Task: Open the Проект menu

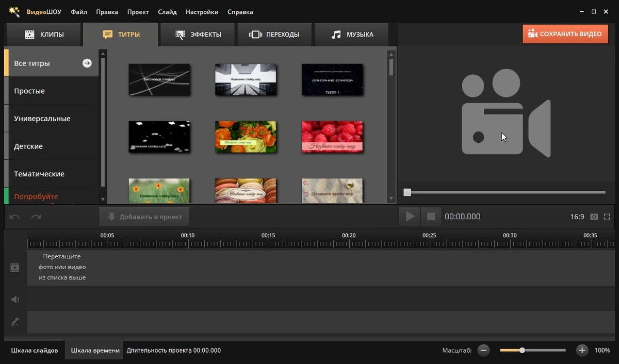Action: click(138, 12)
